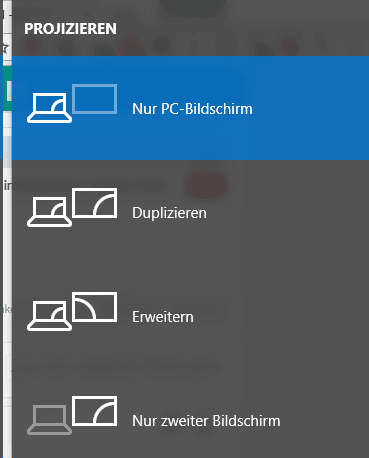Activate Nur zweiter Bildschirm mode
This screenshot has width=369, height=458.
point(191,416)
